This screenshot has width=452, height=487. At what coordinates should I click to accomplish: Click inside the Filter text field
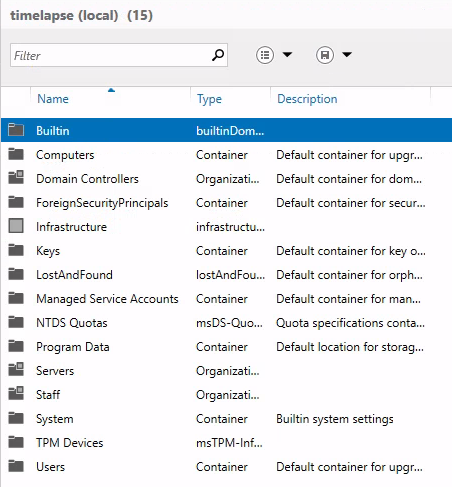tap(112, 55)
